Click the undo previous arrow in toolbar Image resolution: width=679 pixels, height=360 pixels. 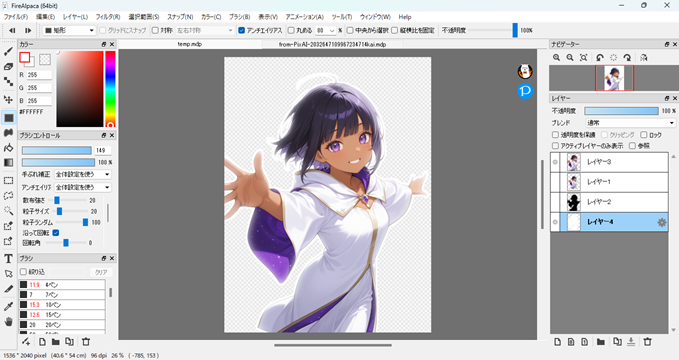click(12, 30)
